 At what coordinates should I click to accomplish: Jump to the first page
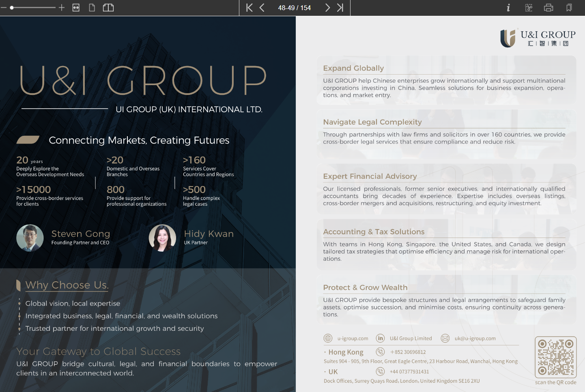(x=249, y=8)
